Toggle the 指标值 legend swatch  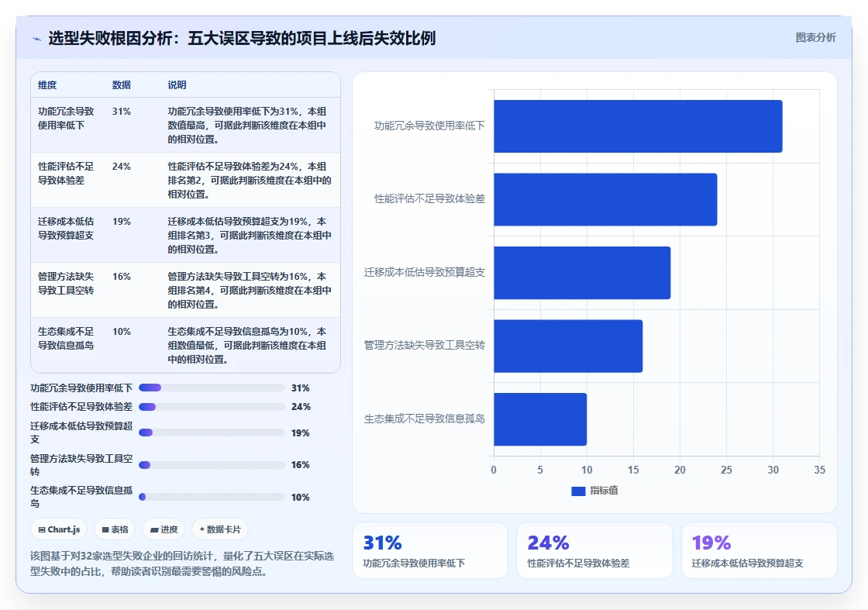click(x=578, y=491)
